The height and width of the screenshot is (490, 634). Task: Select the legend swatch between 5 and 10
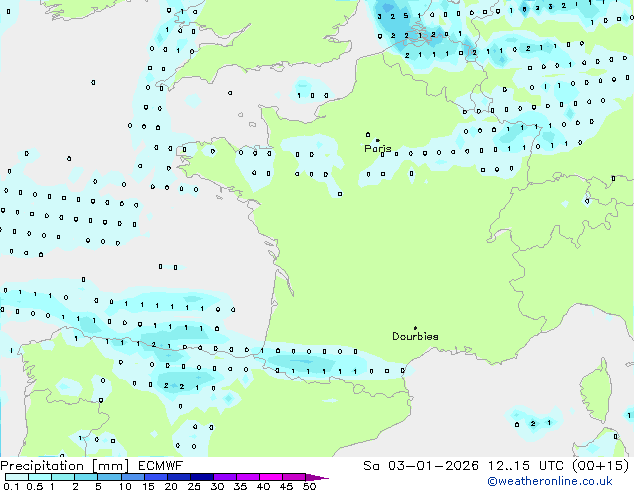(x=109, y=477)
